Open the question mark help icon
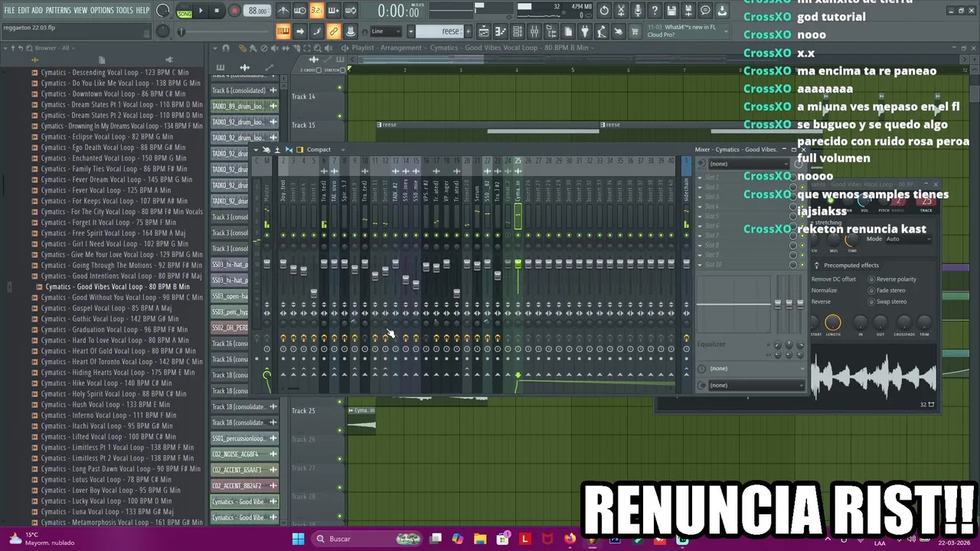The height and width of the screenshot is (551, 980). pos(655,11)
